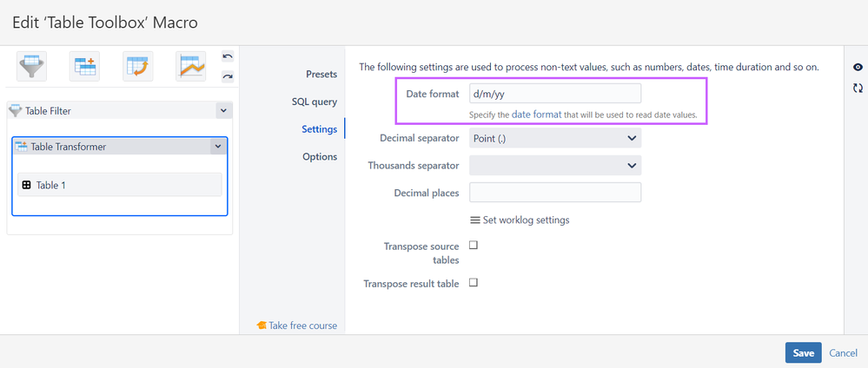Open the Set worklog settings menu
Screen dimensions: 868x368
[520, 220]
